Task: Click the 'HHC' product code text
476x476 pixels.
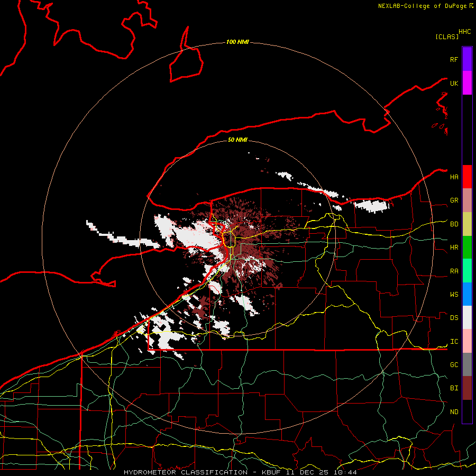Action: click(465, 32)
